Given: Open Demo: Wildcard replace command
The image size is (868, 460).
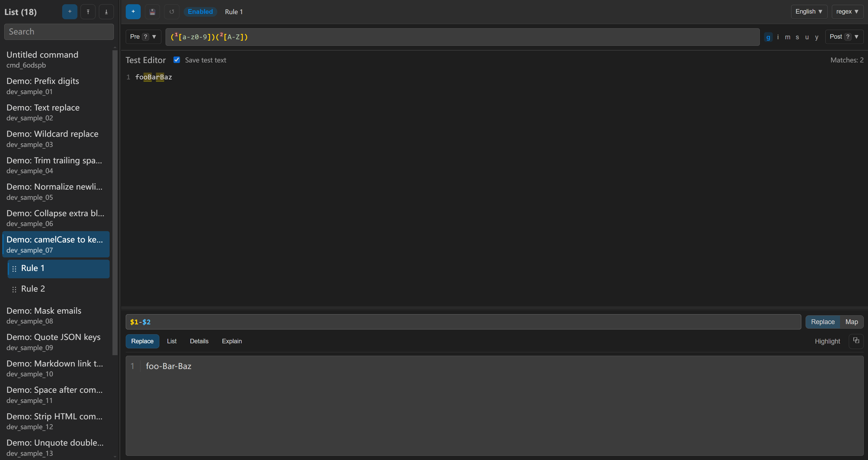Looking at the screenshot, I should [x=56, y=139].
